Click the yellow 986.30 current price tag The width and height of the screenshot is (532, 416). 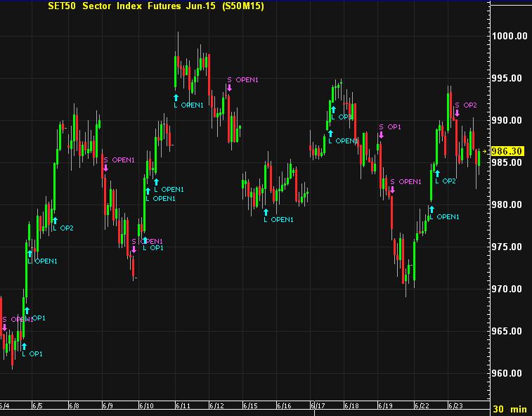pyautogui.click(x=507, y=151)
